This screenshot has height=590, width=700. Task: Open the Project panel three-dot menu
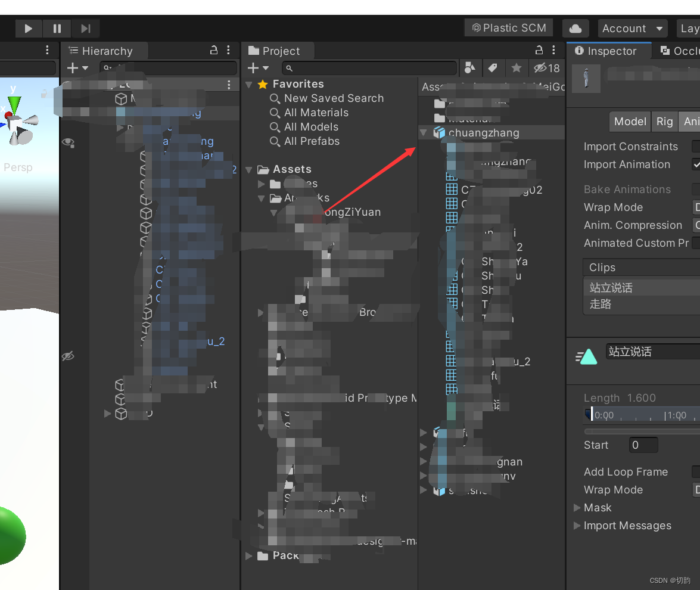click(553, 50)
